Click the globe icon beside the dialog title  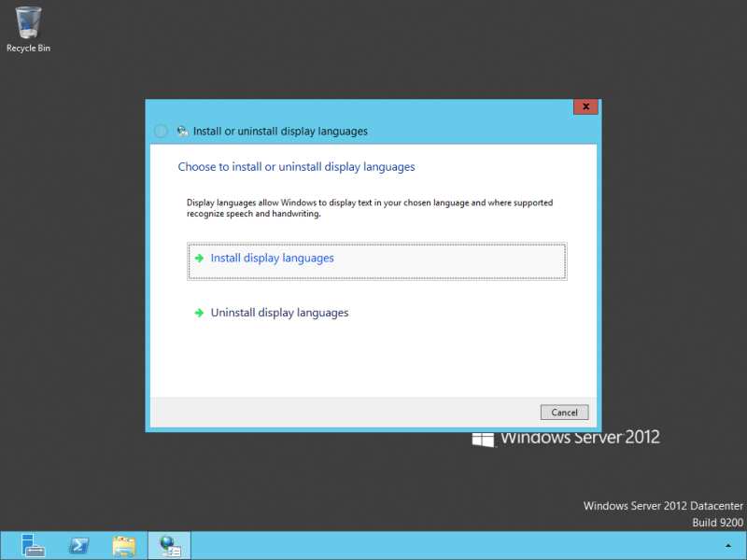coord(182,131)
